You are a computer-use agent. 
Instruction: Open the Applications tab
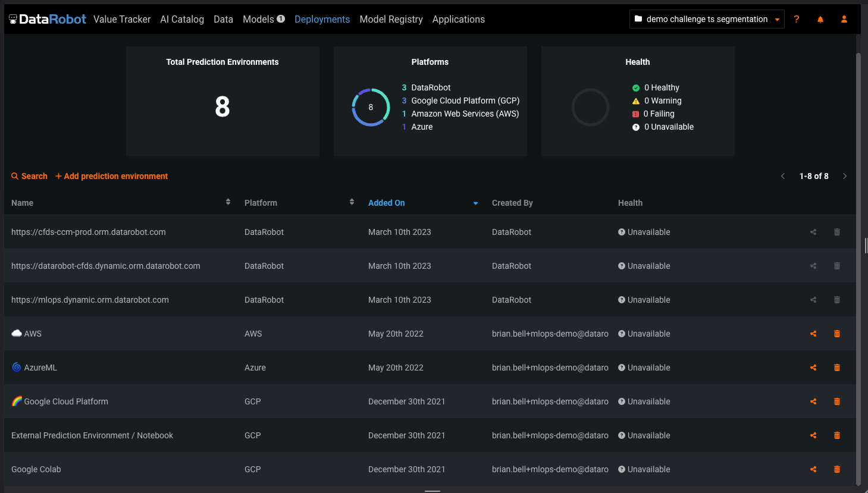(x=458, y=19)
